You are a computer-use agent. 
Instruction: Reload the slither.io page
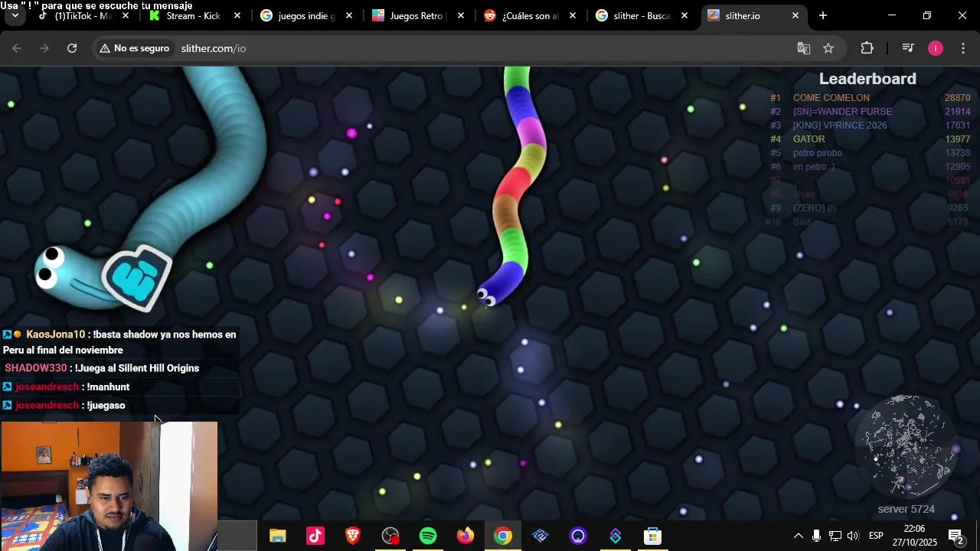pos(72,48)
